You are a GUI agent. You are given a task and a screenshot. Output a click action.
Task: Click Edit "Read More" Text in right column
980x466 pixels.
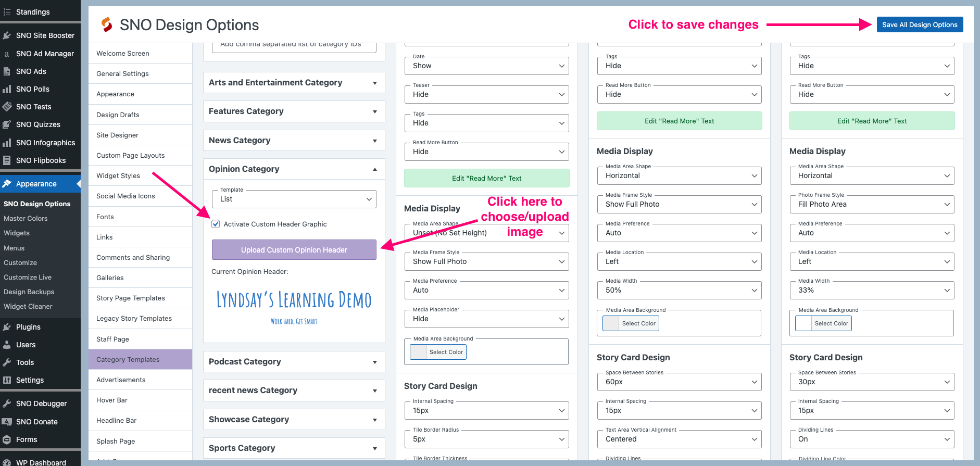coord(872,121)
